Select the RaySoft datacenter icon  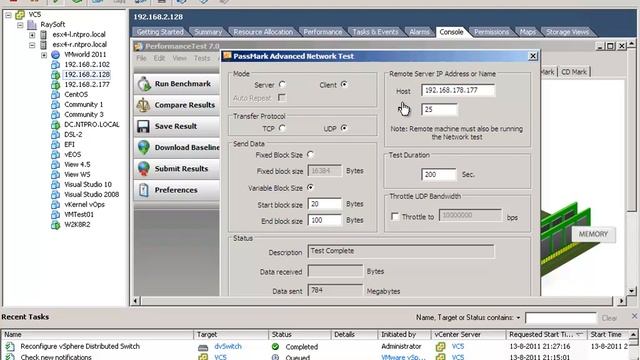(32, 25)
